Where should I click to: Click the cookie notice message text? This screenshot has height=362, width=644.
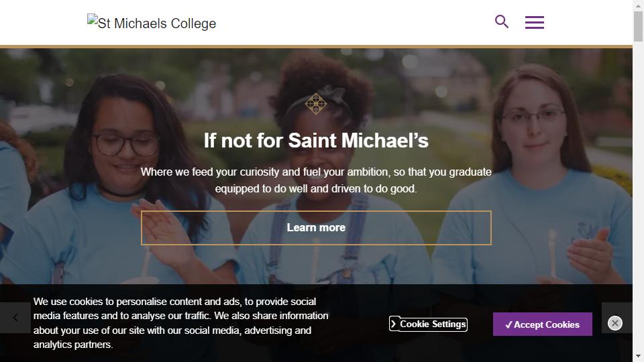tap(181, 323)
